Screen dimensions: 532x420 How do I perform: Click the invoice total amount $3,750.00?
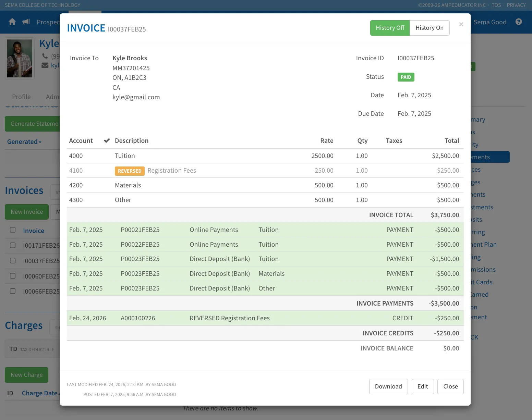point(445,215)
